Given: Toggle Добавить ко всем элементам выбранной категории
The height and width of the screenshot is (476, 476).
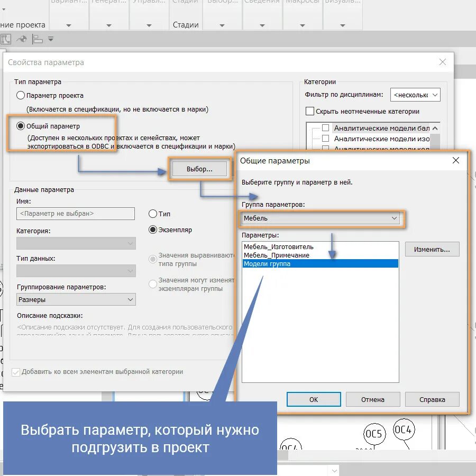Looking at the screenshot, I should pos(16,372).
